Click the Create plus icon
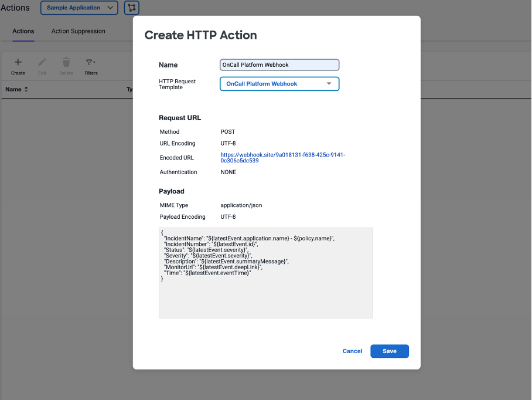This screenshot has height=400, width=532. [x=18, y=62]
